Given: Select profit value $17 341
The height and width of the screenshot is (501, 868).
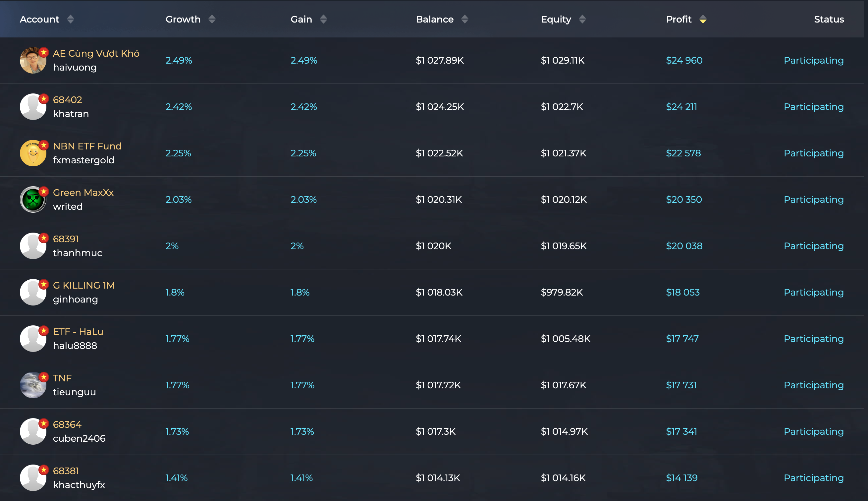Looking at the screenshot, I should point(681,432).
